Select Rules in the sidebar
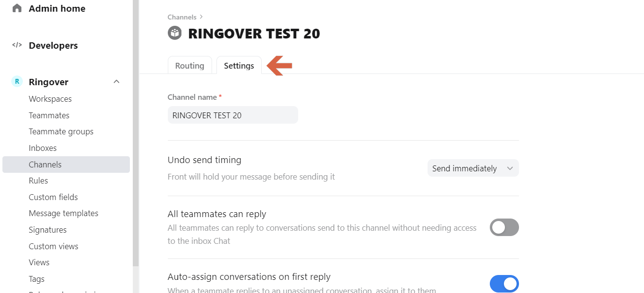 coord(38,181)
